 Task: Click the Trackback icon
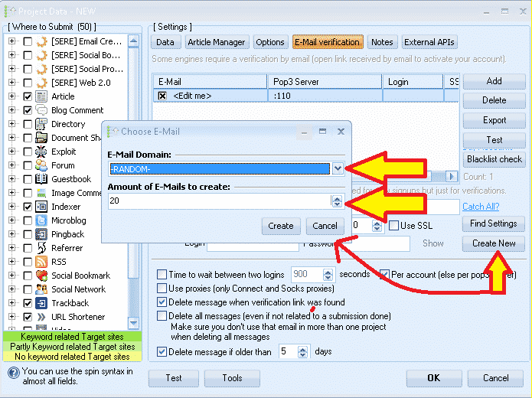(x=41, y=303)
